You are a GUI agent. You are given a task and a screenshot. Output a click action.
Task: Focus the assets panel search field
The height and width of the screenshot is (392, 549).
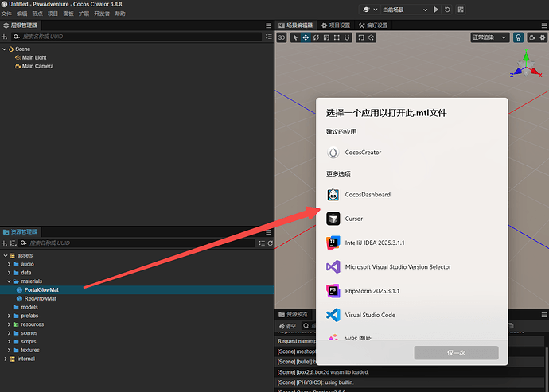(137, 243)
